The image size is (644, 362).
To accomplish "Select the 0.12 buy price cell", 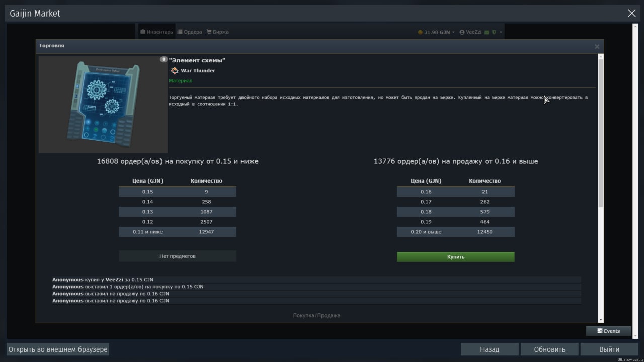I will [147, 222].
